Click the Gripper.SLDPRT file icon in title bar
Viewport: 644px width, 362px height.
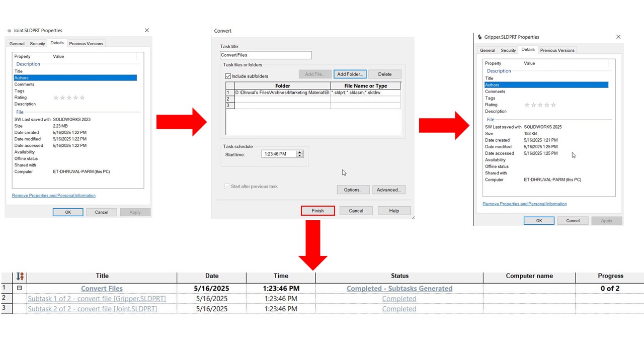480,37
